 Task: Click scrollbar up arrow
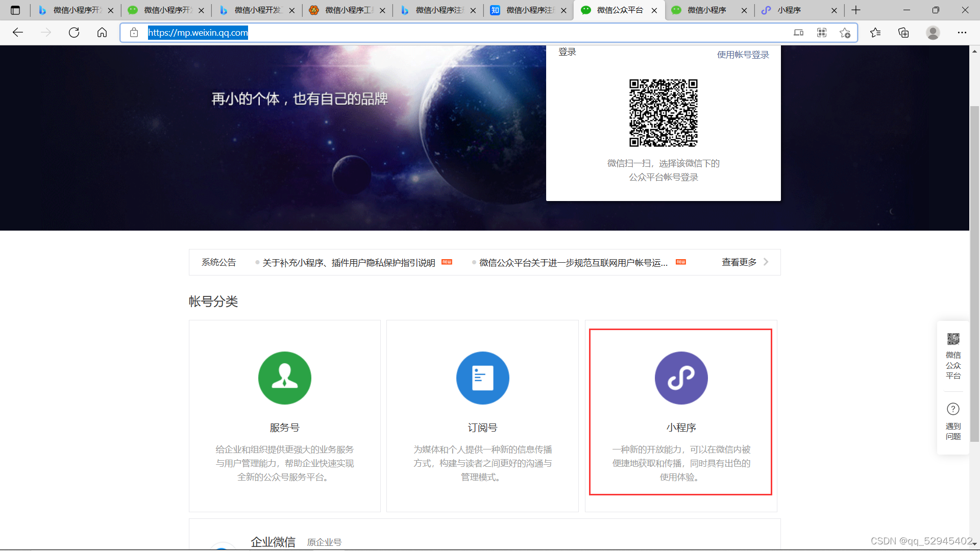974,51
